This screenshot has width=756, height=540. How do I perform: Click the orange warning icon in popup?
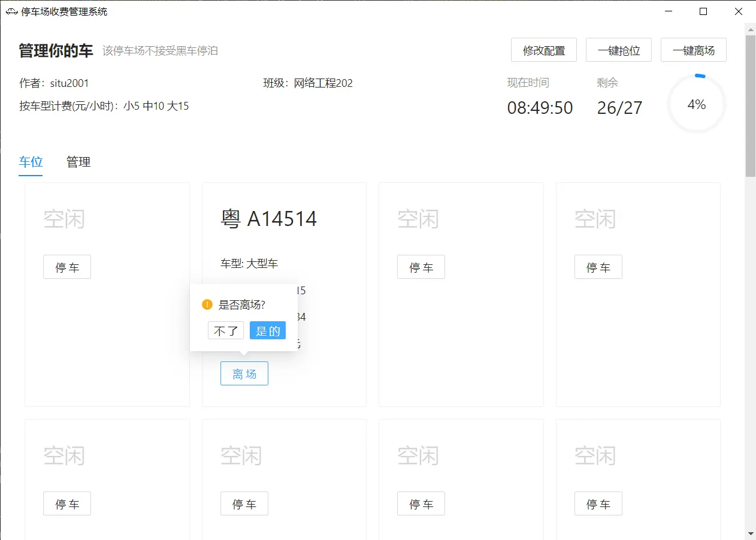pos(207,304)
